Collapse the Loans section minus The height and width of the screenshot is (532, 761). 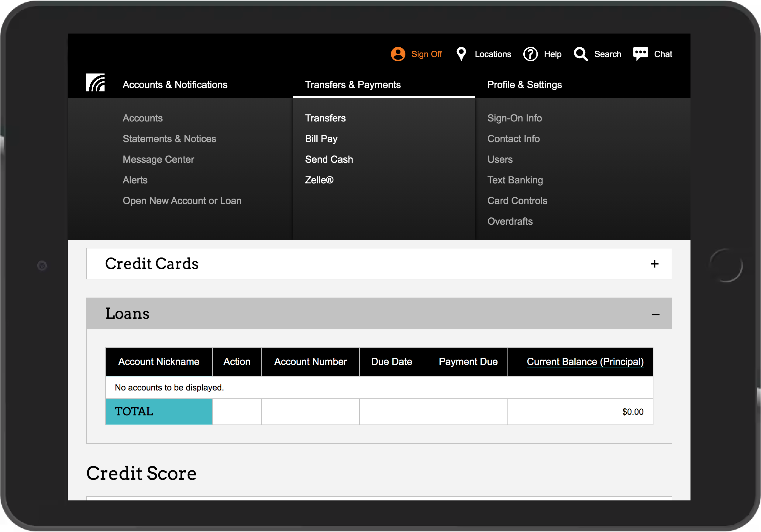[655, 314]
